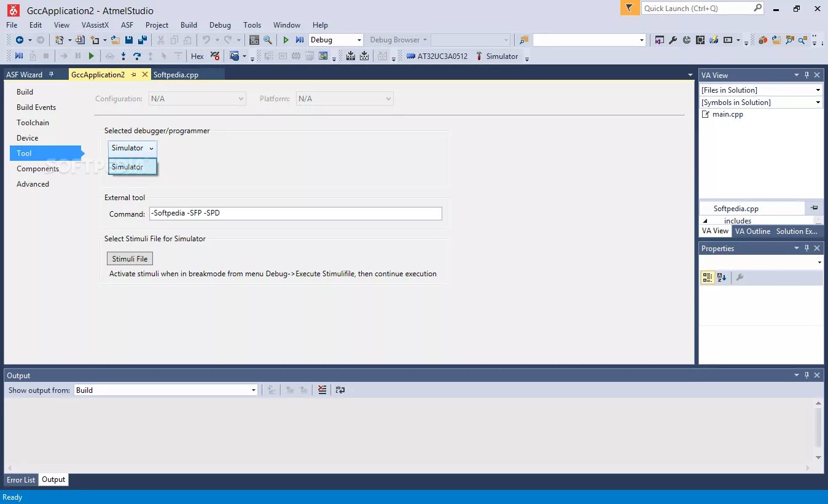Choose Simulator from the open dropdown list
This screenshot has width=828, height=504.
133,167
